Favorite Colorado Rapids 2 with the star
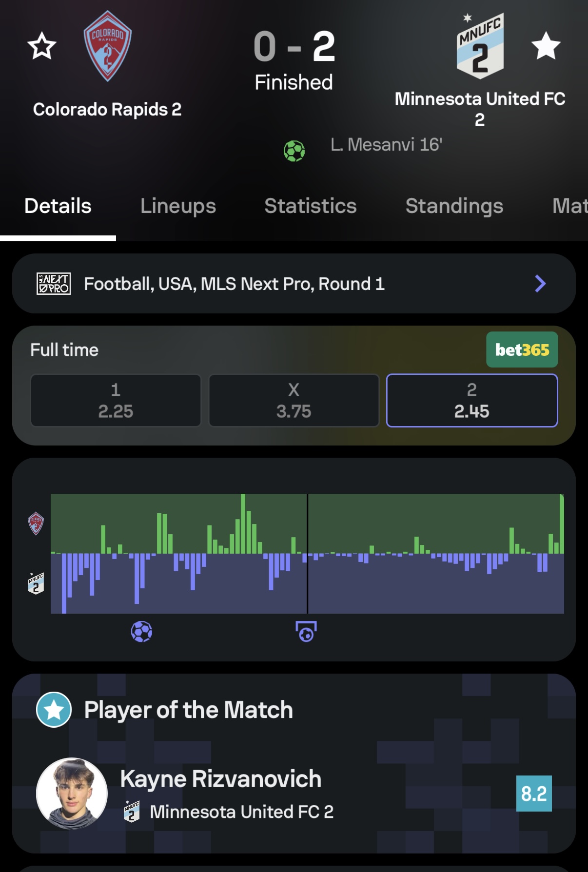The width and height of the screenshot is (588, 872). coord(42,46)
